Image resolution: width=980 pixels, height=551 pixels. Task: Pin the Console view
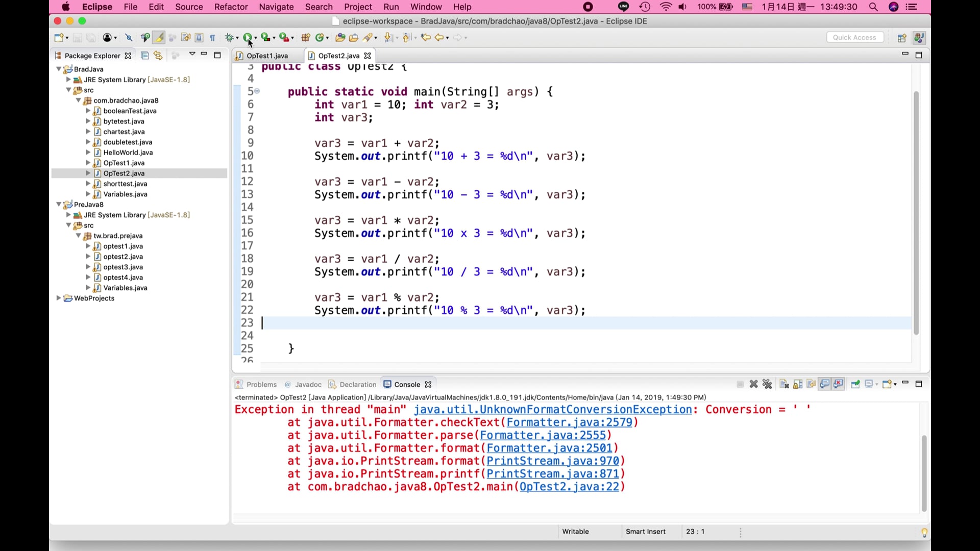[856, 384]
